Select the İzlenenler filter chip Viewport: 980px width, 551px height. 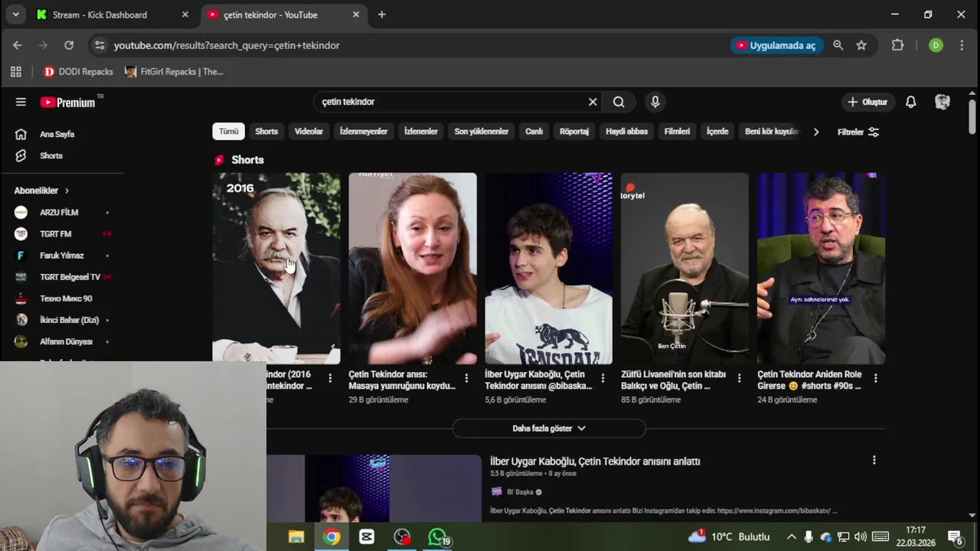click(421, 132)
